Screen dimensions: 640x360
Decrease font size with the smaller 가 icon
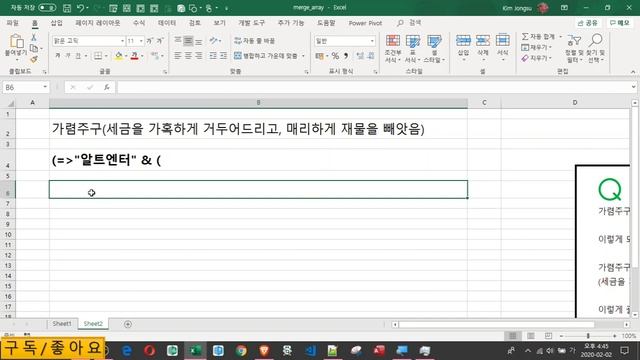[x=160, y=41]
